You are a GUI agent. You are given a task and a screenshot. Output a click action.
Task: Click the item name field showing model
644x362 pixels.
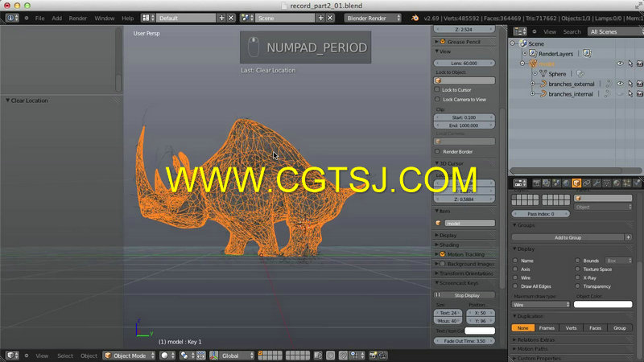tap(469, 224)
